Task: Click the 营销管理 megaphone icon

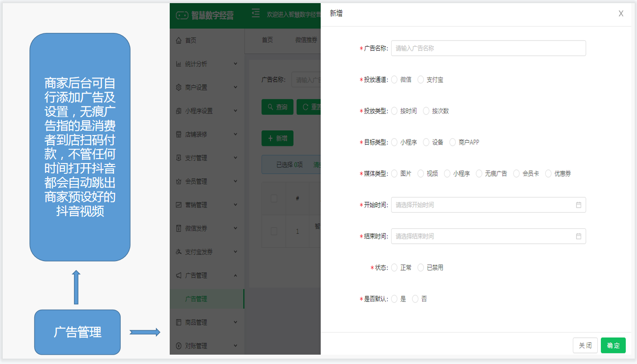Action: click(x=178, y=204)
